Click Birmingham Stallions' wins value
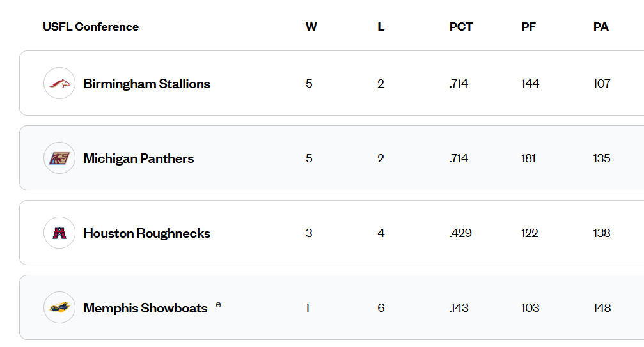644x347 pixels. (x=309, y=84)
